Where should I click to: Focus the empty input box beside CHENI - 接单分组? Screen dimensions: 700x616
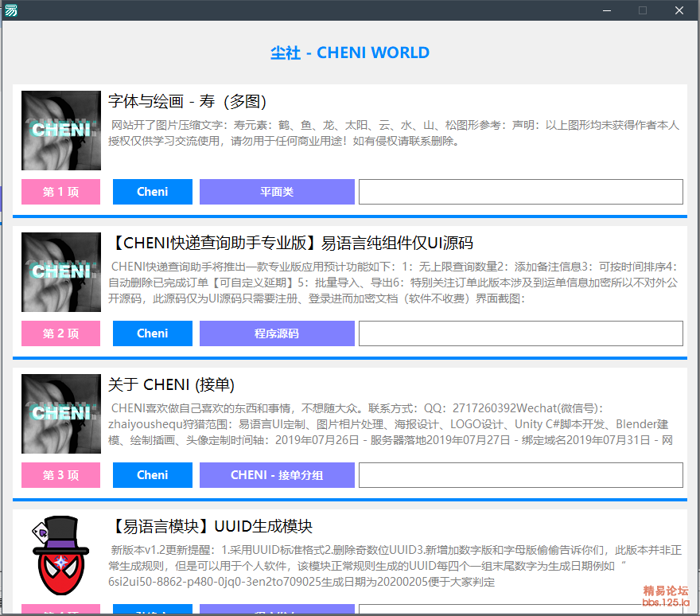[x=520, y=475]
